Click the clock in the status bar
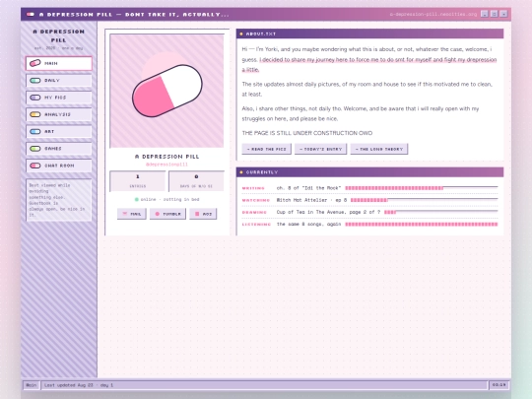 click(499, 385)
